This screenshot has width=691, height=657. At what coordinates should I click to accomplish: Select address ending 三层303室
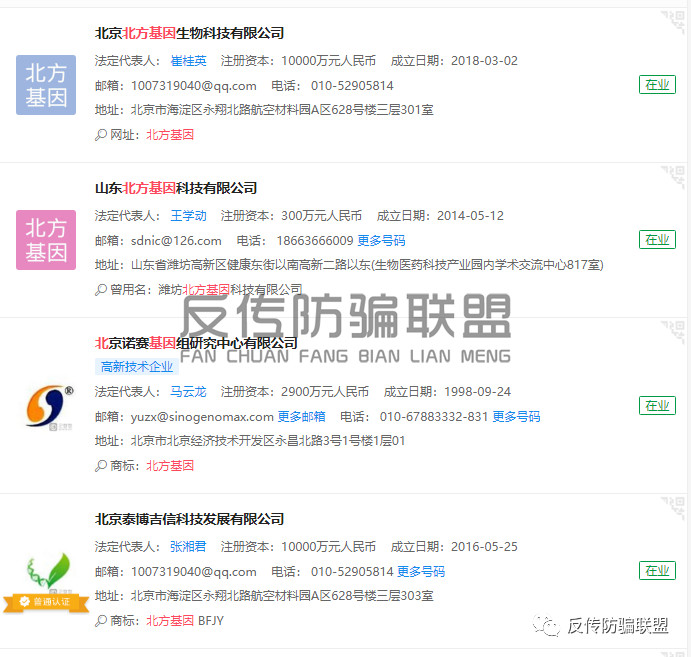point(282,596)
